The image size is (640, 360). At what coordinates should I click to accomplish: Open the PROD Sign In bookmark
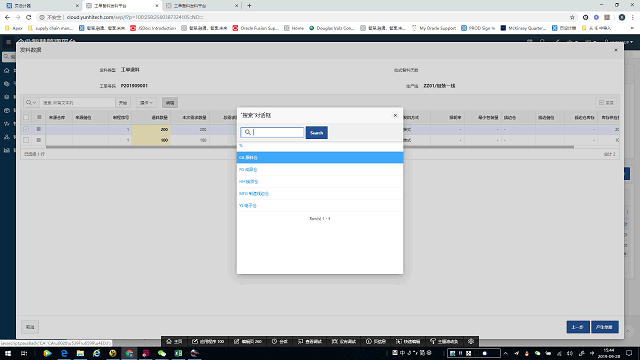[x=478, y=28]
